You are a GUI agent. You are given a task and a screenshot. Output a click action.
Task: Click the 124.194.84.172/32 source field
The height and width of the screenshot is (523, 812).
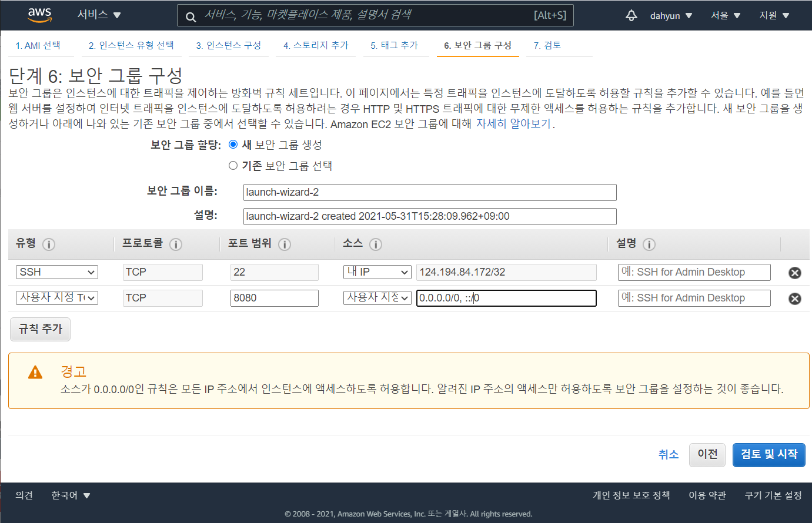[506, 272]
